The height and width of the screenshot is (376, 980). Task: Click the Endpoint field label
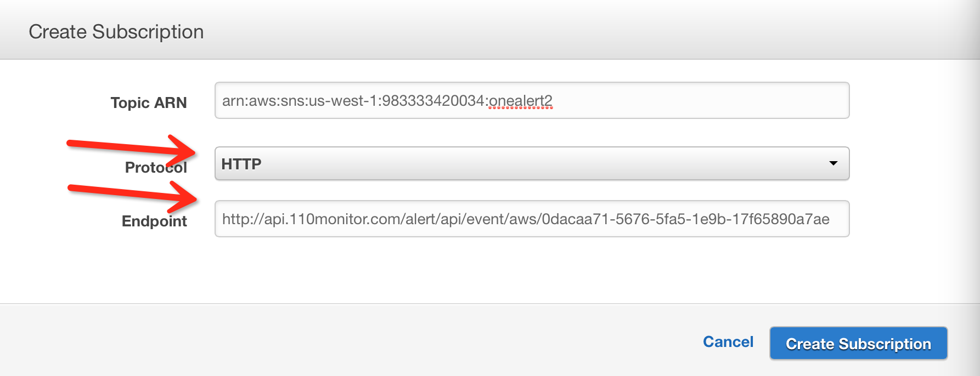[154, 221]
